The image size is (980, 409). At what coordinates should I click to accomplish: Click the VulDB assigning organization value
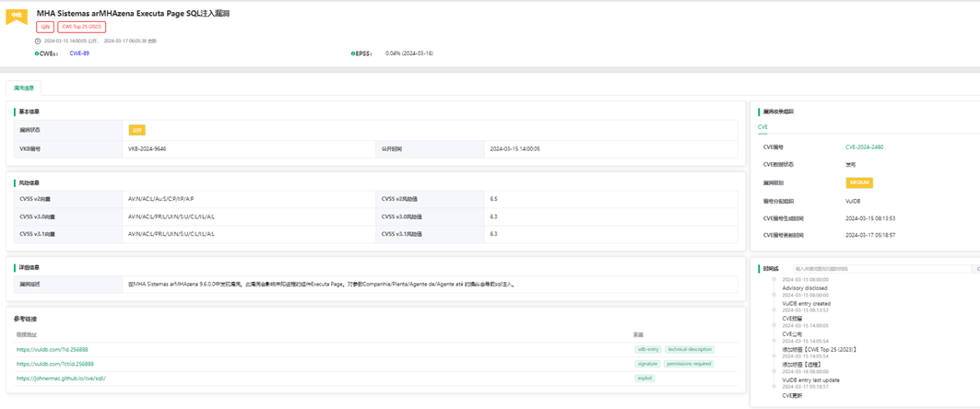point(853,201)
